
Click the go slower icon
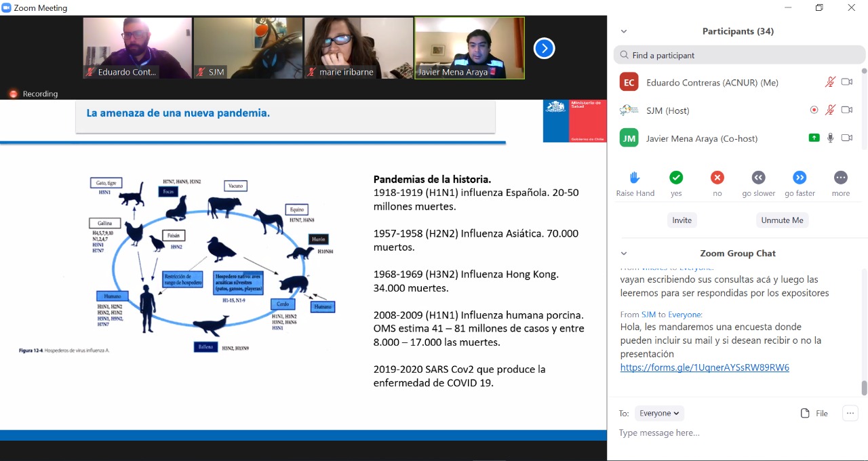point(758,178)
